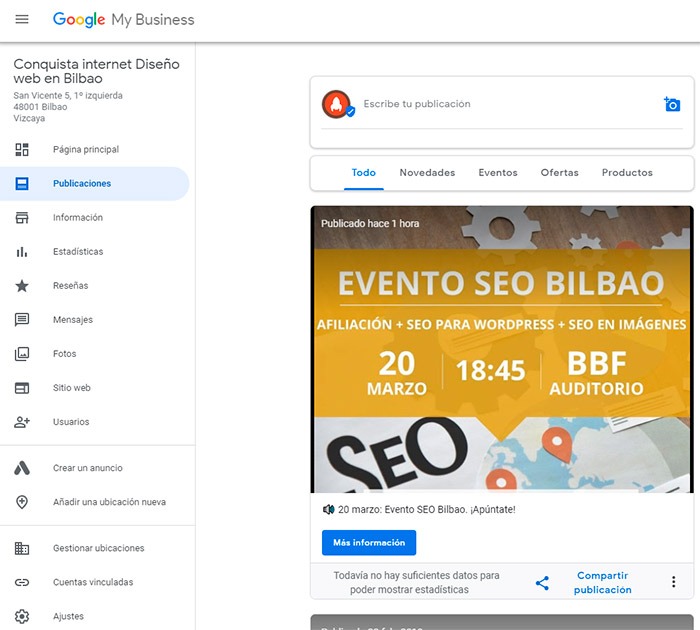Screen dimensions: 700x630
Task: Click the Más información button
Action: click(x=369, y=542)
